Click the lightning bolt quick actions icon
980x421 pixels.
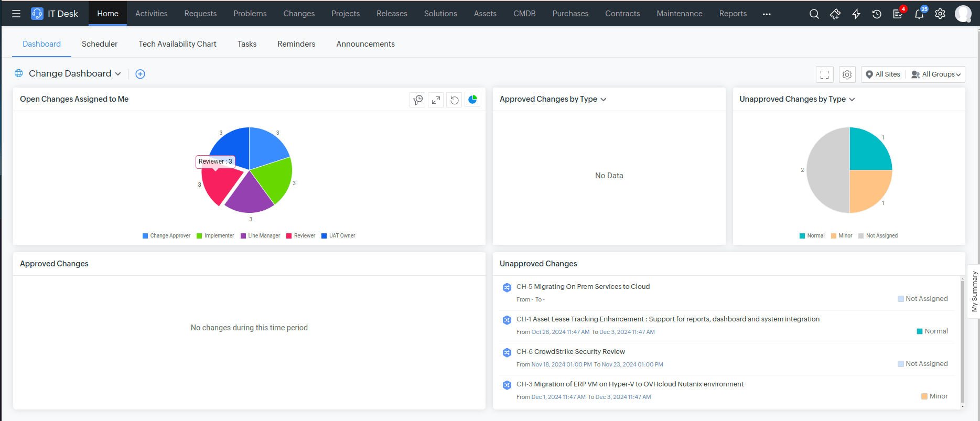[856, 14]
